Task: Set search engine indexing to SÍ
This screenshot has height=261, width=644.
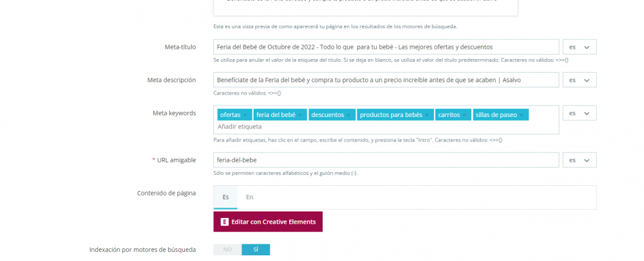Action: (x=256, y=249)
